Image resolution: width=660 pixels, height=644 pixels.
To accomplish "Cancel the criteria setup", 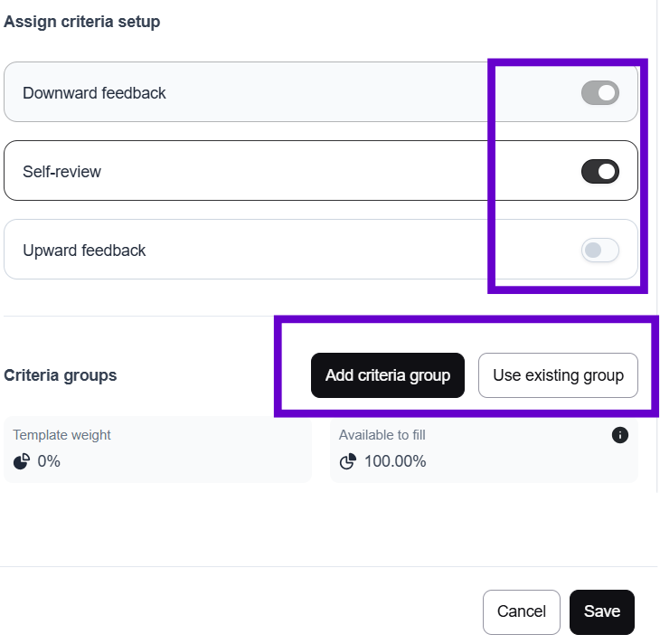I will coord(521,612).
